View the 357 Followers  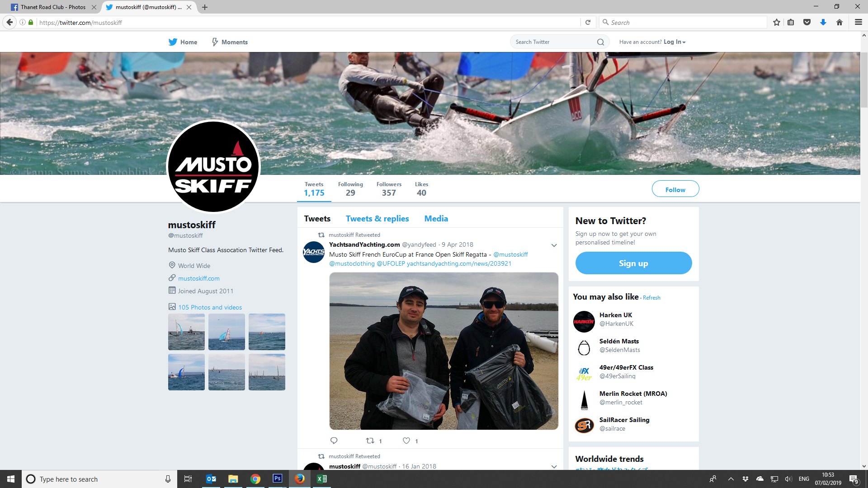point(389,189)
